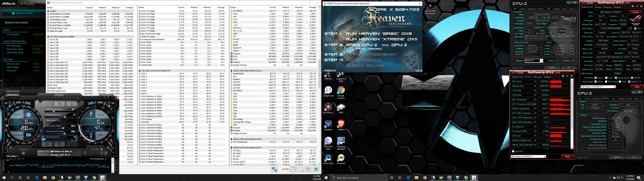Toggle Afterburner startup Windows icon
The image size is (644, 181).
click(x=23, y=153)
